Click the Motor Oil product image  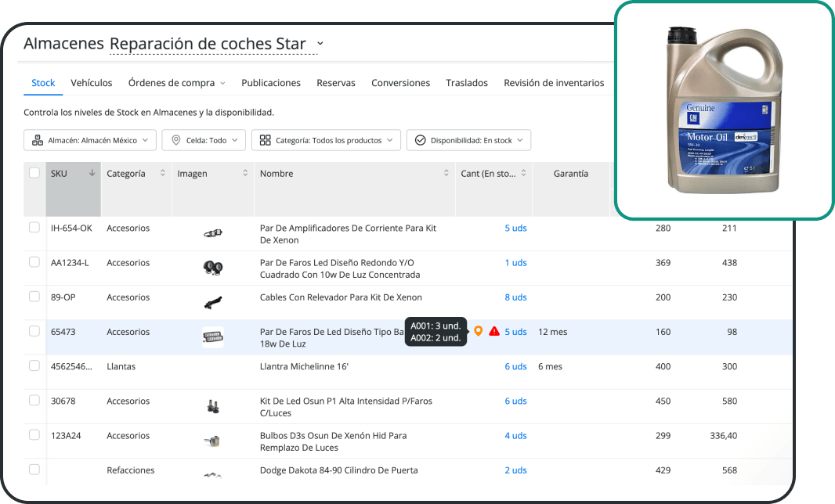[x=725, y=110]
